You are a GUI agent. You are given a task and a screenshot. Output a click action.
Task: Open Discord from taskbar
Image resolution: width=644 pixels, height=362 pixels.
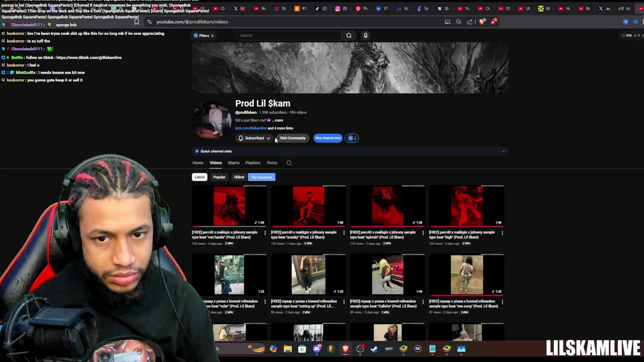pyautogui.click(x=317, y=349)
